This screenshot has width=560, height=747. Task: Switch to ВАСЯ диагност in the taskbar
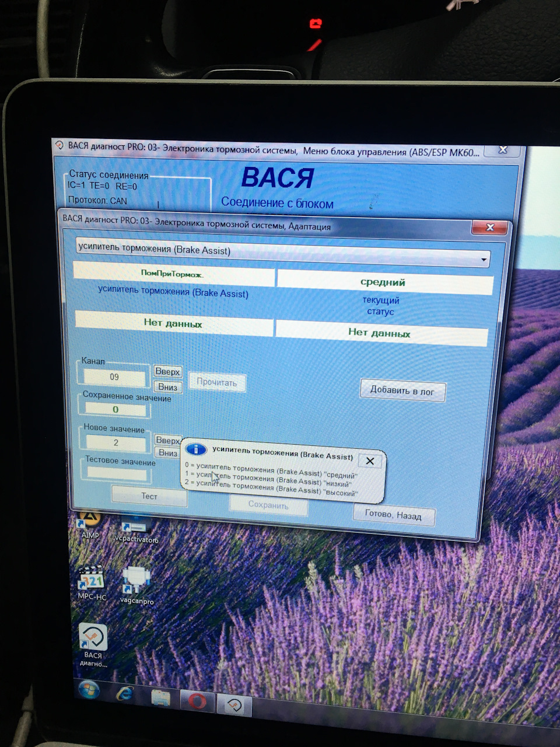click(234, 705)
